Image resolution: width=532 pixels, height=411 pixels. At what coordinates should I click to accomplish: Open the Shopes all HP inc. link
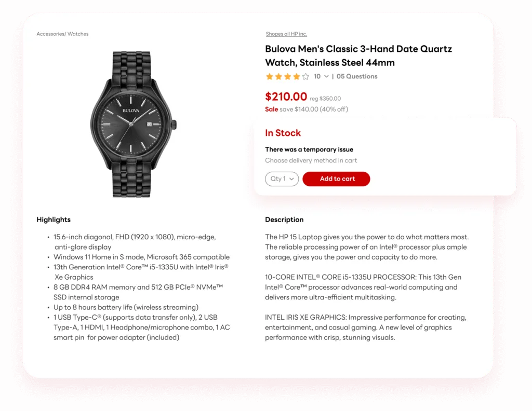(x=286, y=34)
